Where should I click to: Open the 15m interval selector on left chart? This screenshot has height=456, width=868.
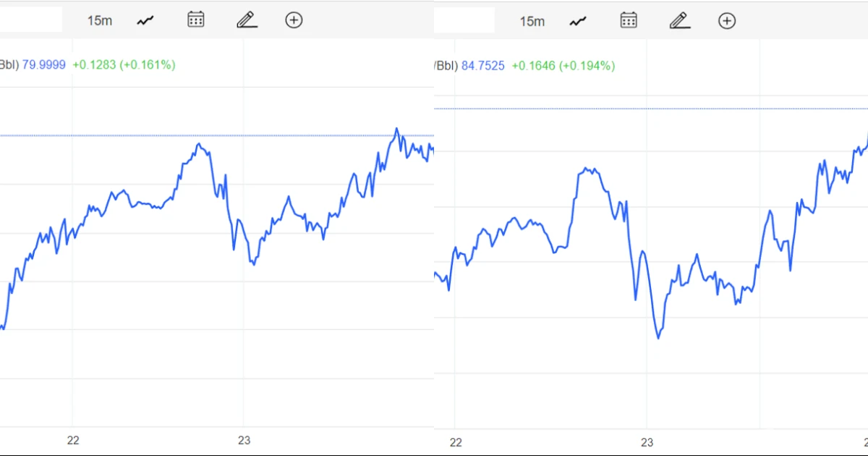[x=98, y=20]
